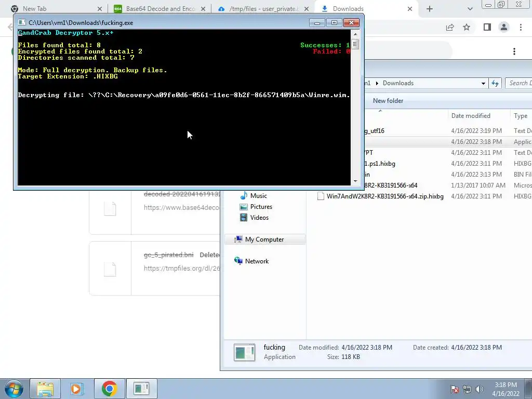Open the Chrome three-dot menu

(521, 27)
